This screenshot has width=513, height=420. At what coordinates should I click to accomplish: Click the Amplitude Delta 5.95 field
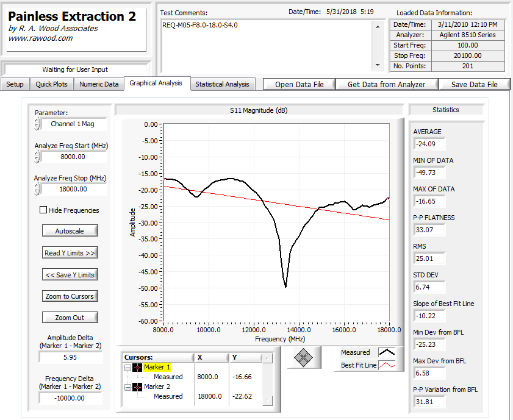click(x=70, y=357)
